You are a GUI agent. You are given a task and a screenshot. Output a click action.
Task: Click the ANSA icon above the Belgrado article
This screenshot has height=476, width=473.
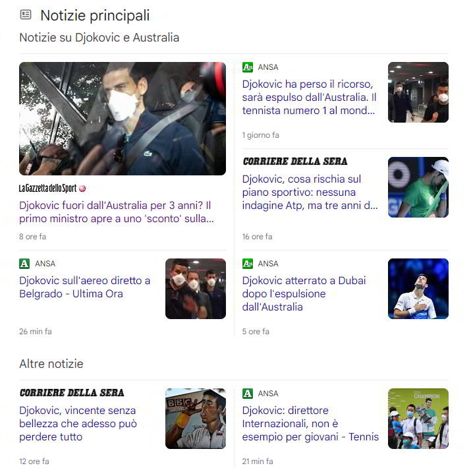click(x=24, y=264)
